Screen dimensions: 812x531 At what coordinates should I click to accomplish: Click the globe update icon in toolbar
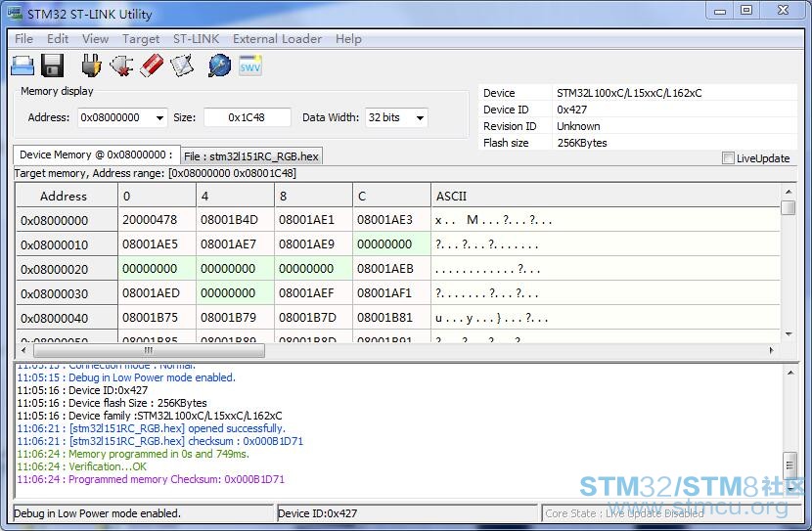coord(219,66)
